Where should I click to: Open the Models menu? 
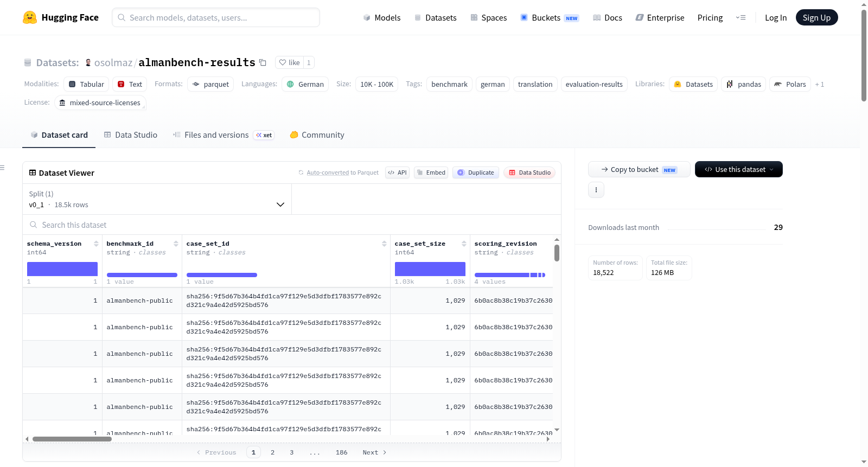[382, 17]
